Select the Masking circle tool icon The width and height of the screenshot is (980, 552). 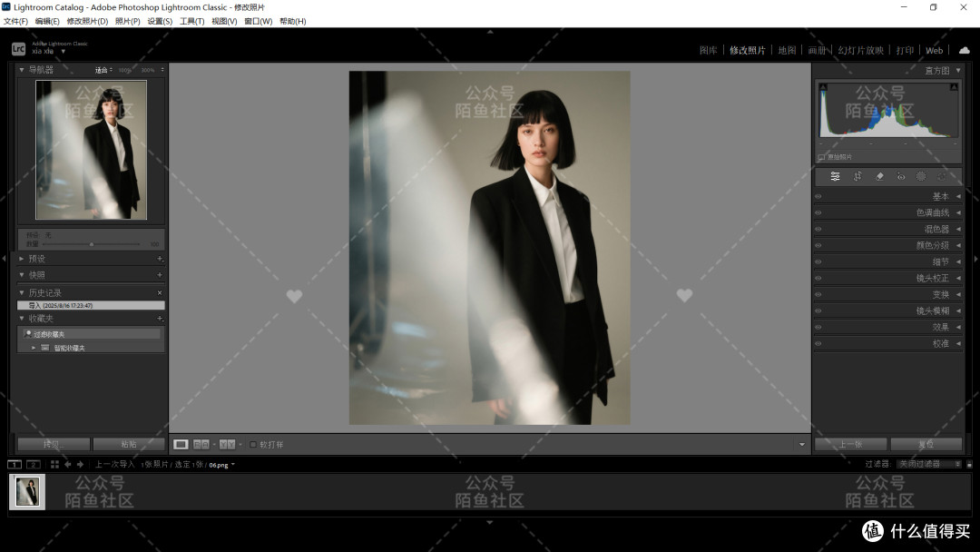[921, 177]
